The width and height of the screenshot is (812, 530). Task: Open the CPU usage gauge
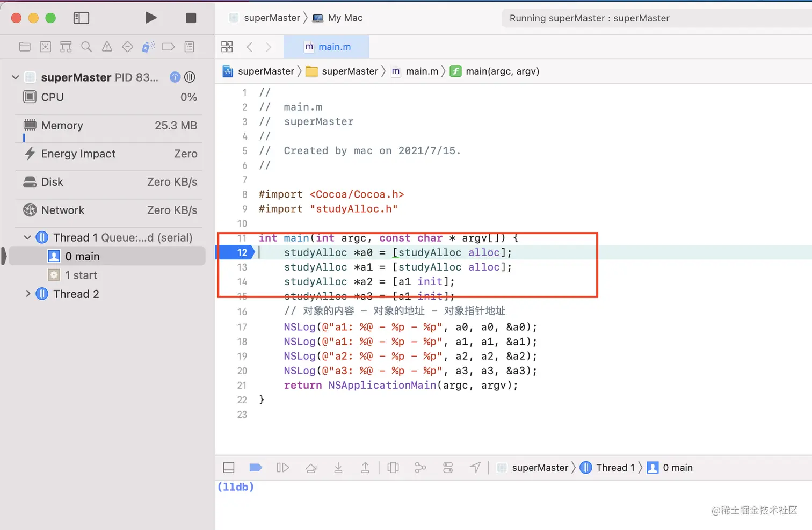[110, 97]
